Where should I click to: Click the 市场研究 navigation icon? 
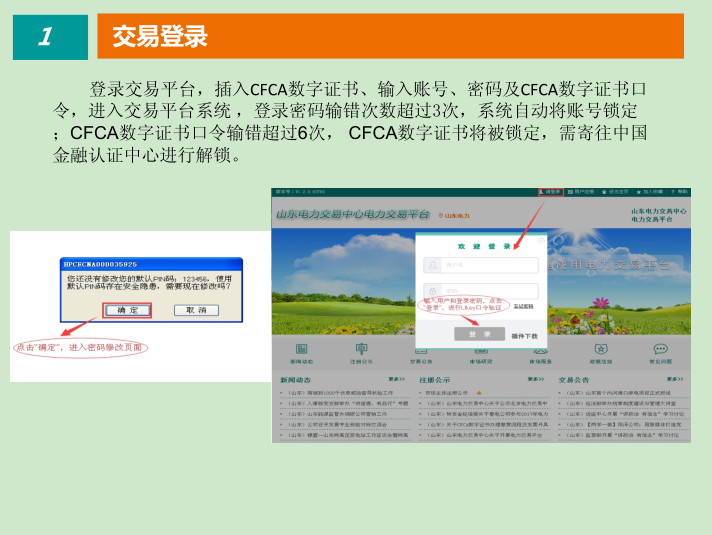(481, 350)
